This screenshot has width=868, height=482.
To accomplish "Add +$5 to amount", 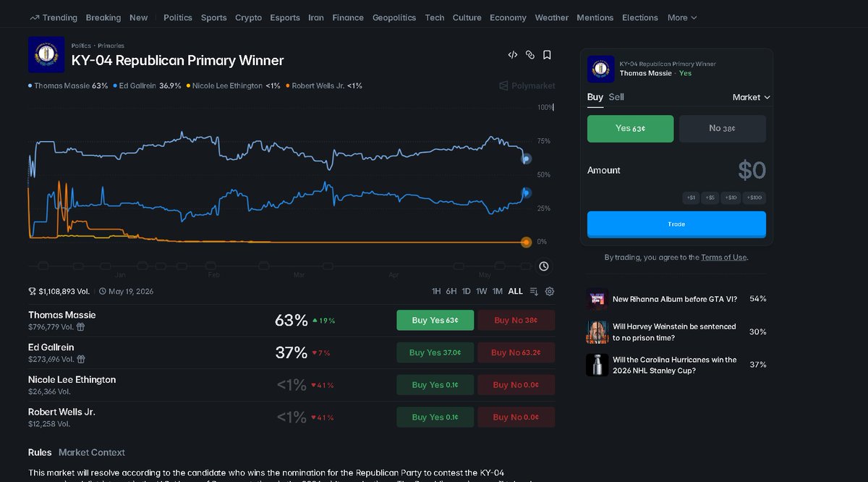I will point(710,198).
